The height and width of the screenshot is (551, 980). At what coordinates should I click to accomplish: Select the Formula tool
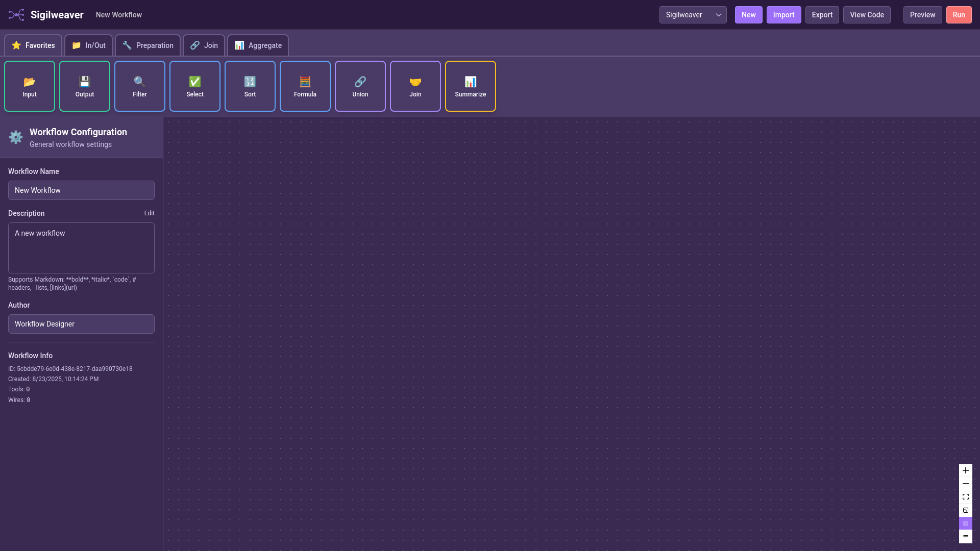click(x=305, y=86)
